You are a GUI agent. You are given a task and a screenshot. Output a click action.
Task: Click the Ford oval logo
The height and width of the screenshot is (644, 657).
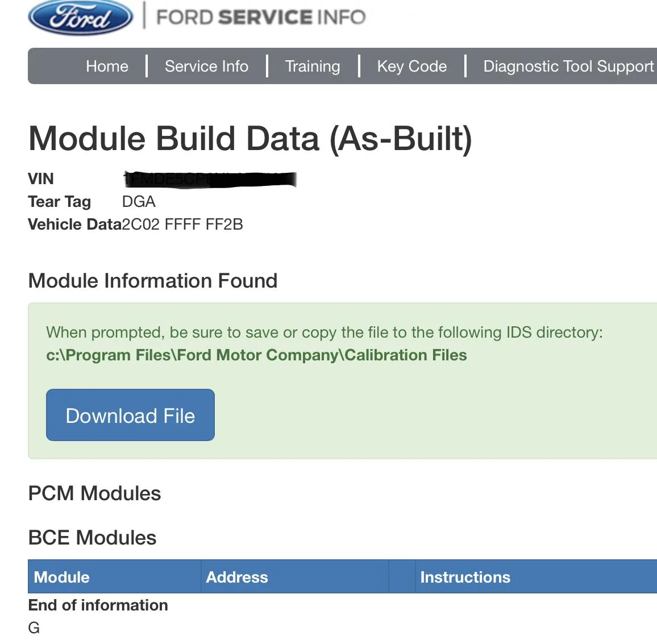click(x=81, y=18)
